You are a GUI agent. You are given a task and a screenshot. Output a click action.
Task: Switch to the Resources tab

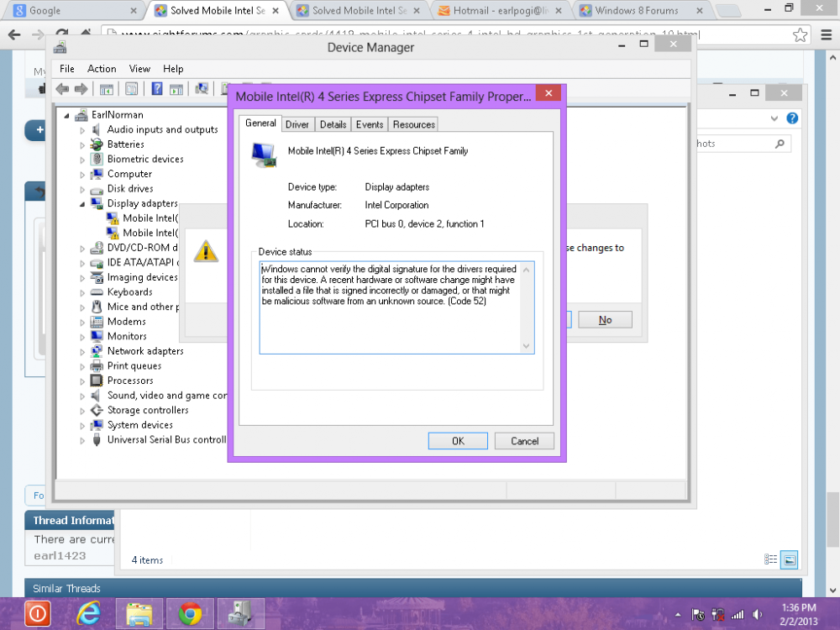coord(413,124)
